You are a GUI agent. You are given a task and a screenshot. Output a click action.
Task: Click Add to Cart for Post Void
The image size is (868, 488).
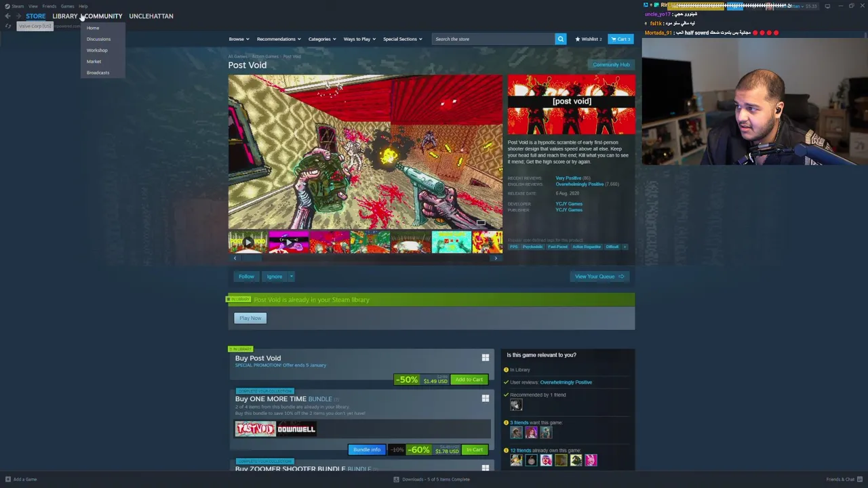(x=469, y=380)
